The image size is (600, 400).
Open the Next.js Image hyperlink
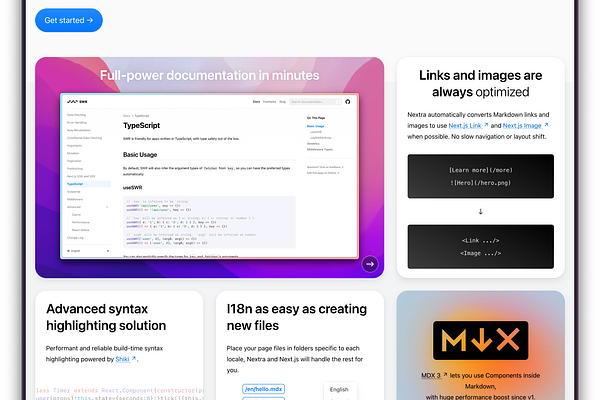tap(525, 126)
